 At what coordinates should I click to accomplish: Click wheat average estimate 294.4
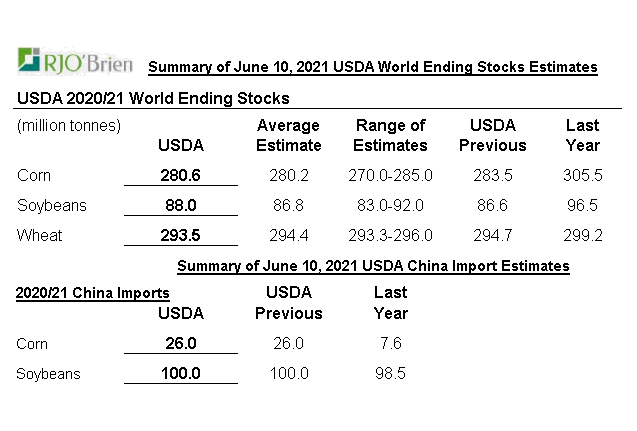pos(289,236)
